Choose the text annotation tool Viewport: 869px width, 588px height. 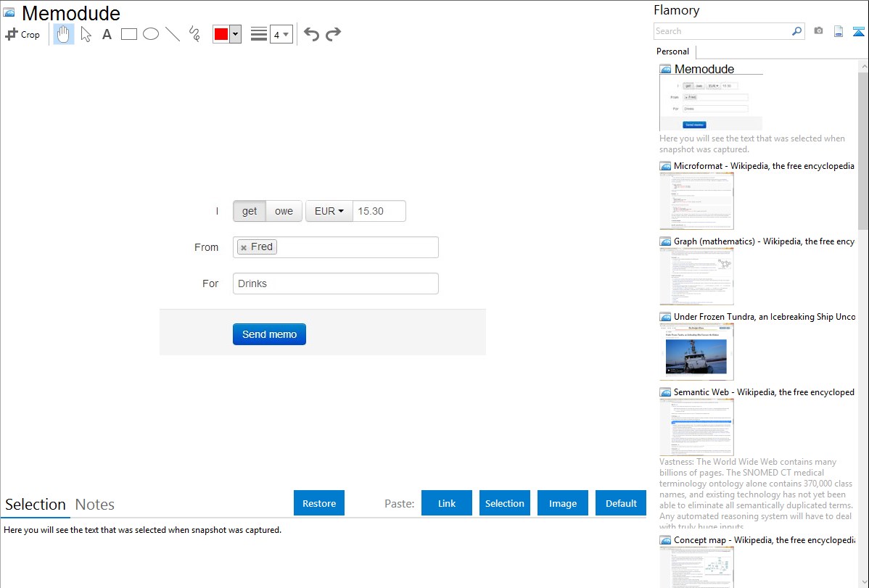coord(107,34)
